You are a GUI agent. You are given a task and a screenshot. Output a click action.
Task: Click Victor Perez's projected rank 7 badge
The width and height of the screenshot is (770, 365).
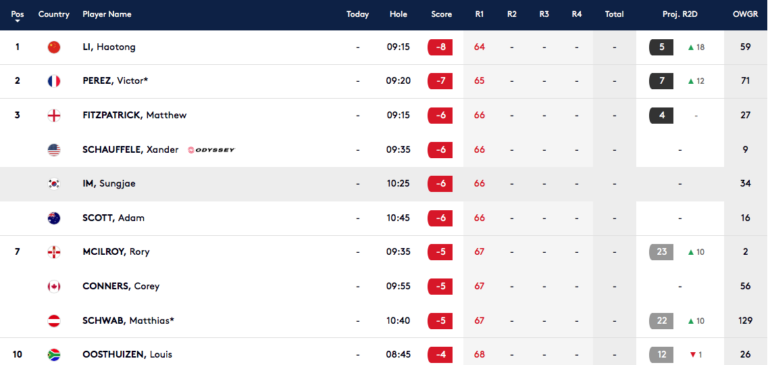[x=661, y=81]
